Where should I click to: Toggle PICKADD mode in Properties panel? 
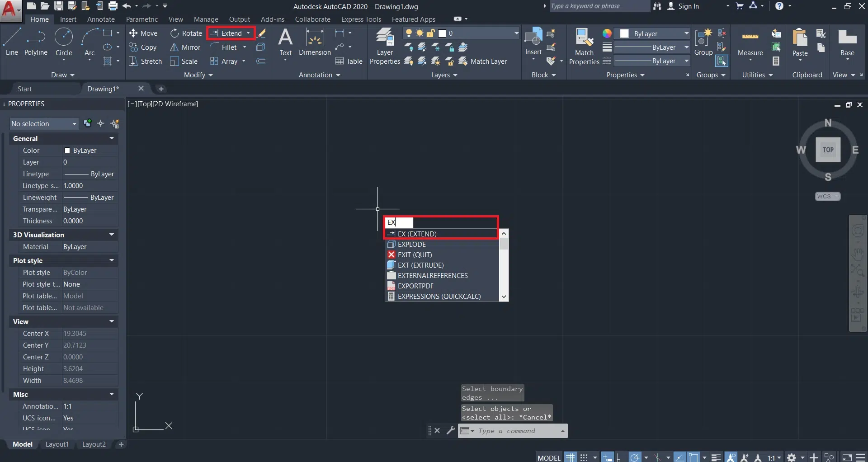88,123
